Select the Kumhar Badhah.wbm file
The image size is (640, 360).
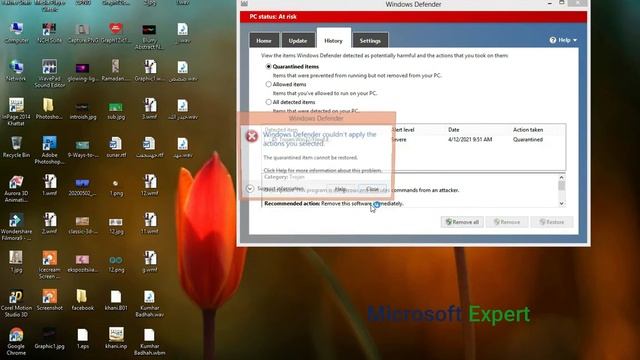[149, 342]
